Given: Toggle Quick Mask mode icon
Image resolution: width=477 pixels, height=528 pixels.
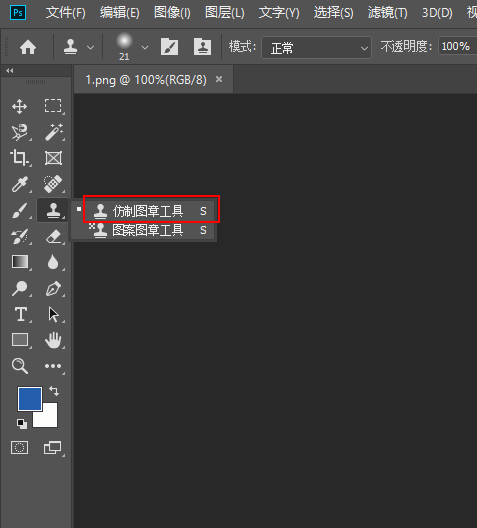Looking at the screenshot, I should tap(20, 448).
